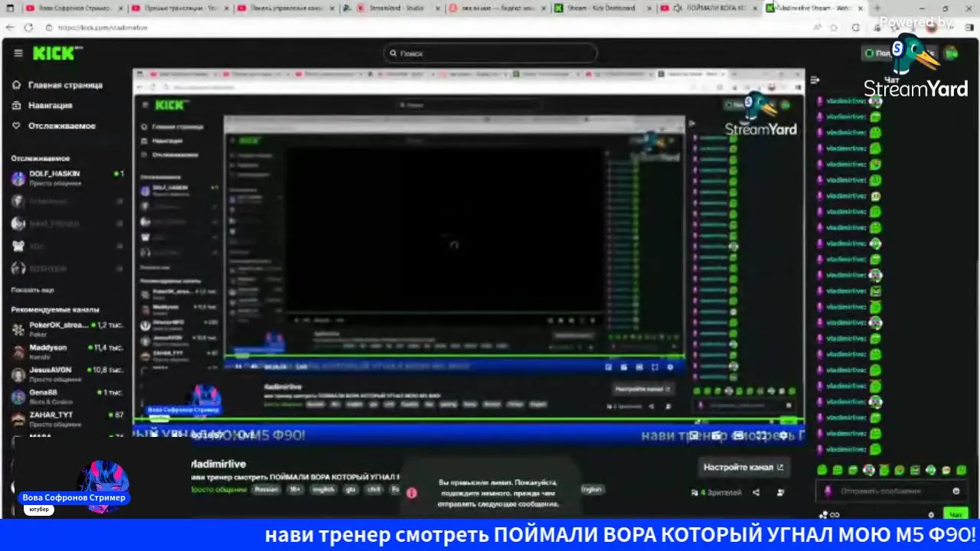980x551 pixels.
Task: Open ZAHAR_TYT recommended channel
Action: [x=67, y=419]
